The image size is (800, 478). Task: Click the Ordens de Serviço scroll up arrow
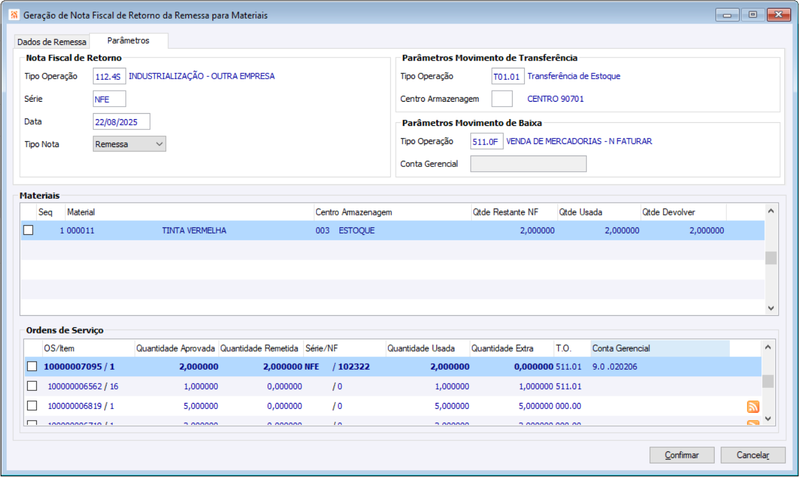(768, 347)
